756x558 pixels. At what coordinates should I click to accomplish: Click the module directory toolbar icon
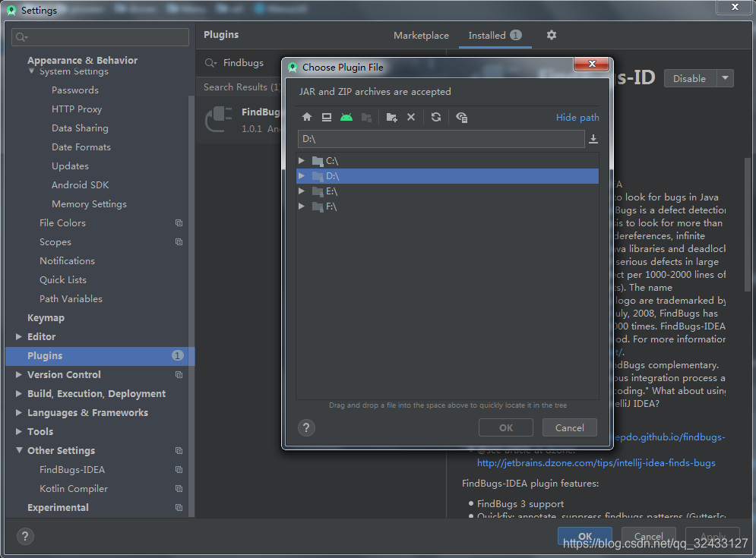point(366,117)
